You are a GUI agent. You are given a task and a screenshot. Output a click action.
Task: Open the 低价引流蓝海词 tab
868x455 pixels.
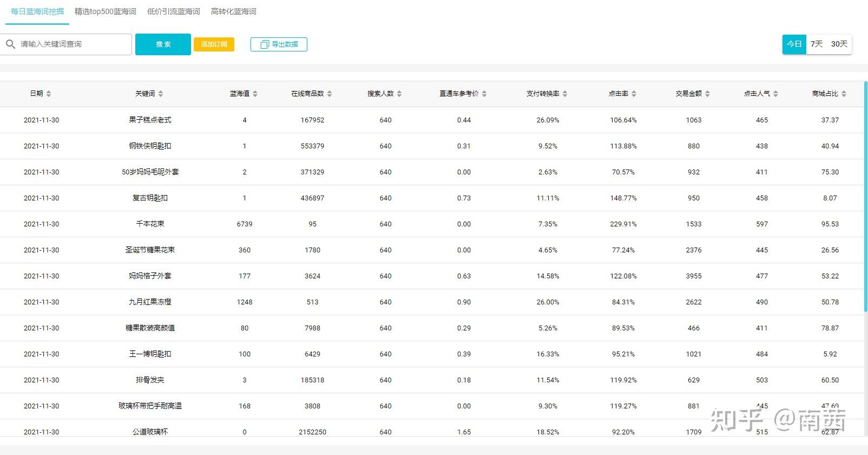[x=174, y=11]
